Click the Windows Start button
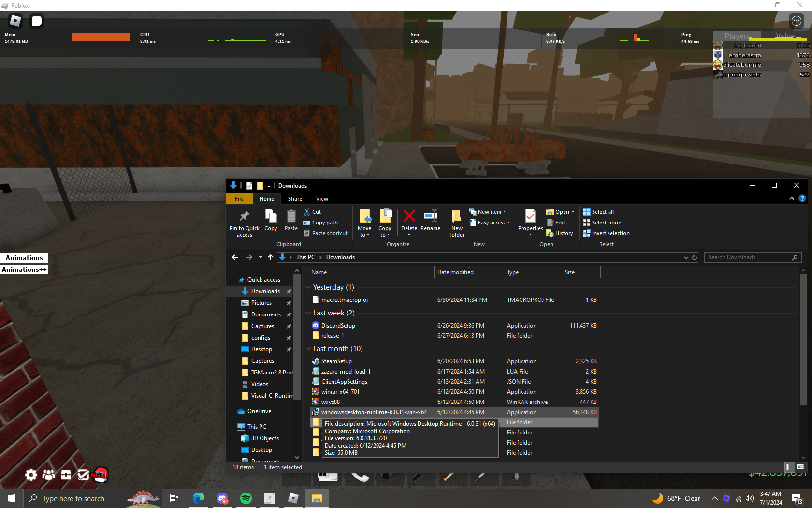Viewport: 812px width, 508px height. (x=12, y=498)
